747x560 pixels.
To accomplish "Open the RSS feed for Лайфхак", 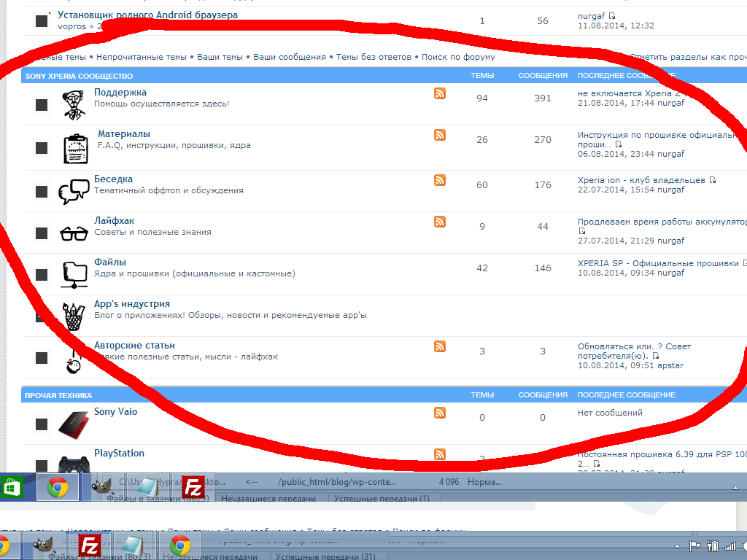I will (x=439, y=221).
